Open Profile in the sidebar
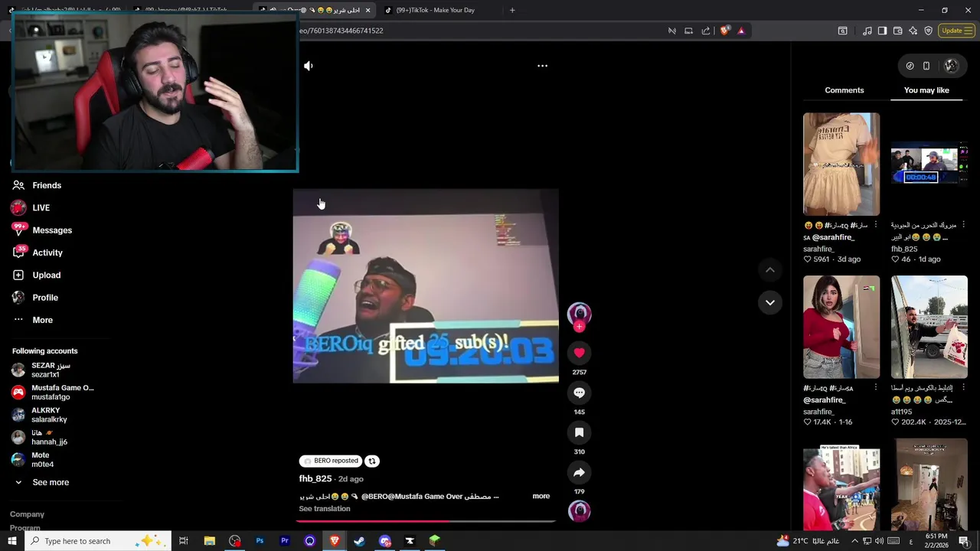This screenshot has height=551, width=980. pos(45,298)
